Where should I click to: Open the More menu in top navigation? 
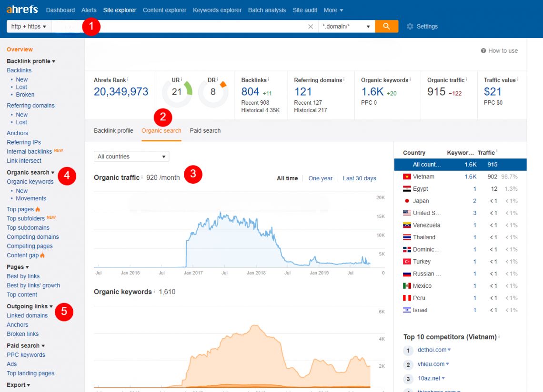(x=333, y=10)
